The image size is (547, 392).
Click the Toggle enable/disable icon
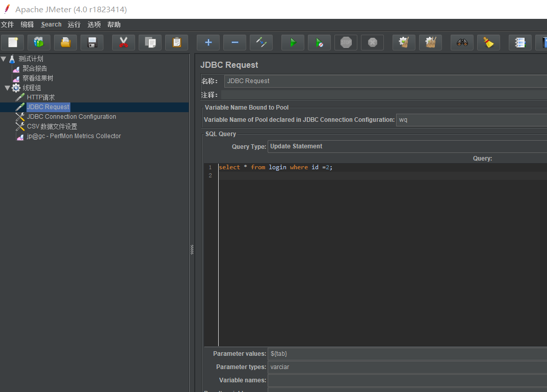[262, 42]
